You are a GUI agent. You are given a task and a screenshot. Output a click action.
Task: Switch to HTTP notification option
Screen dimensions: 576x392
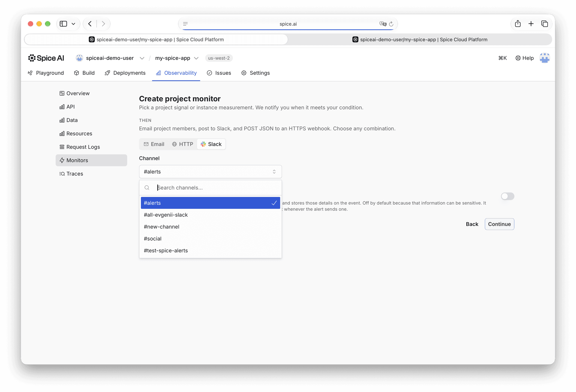[183, 144]
